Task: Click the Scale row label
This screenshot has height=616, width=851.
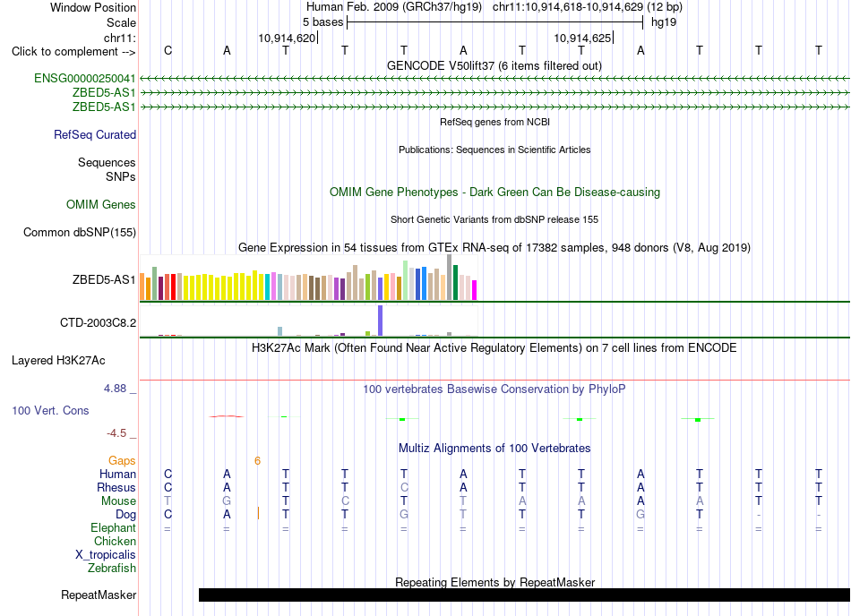Action: pyautogui.click(x=121, y=22)
